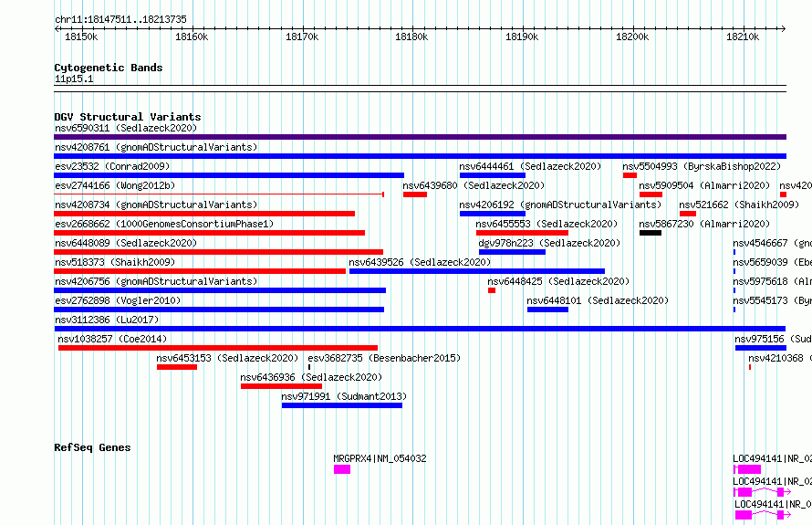Click the small red bar under nsv5504993
Image resolution: width=812 pixels, height=525 pixels.
tap(630, 175)
